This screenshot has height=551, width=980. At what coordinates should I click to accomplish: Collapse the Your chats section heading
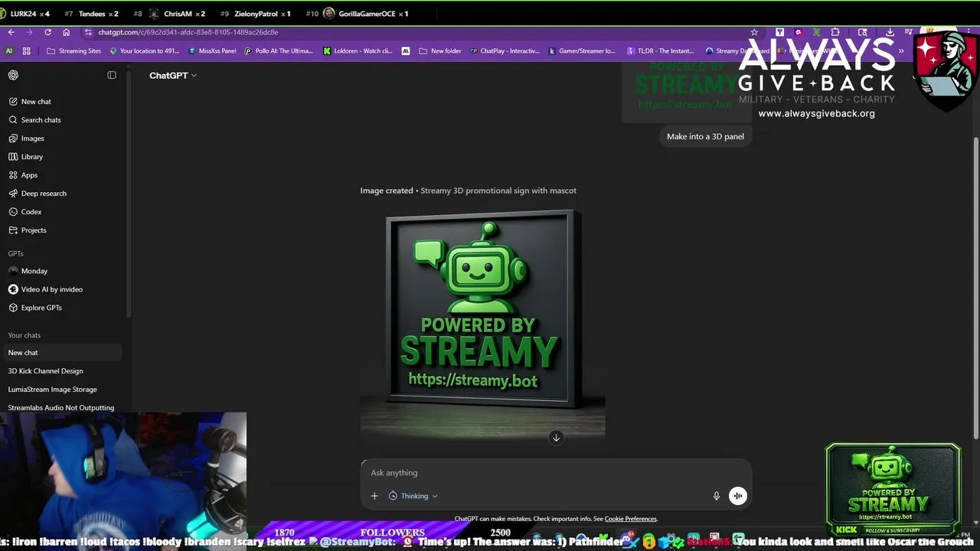(24, 335)
